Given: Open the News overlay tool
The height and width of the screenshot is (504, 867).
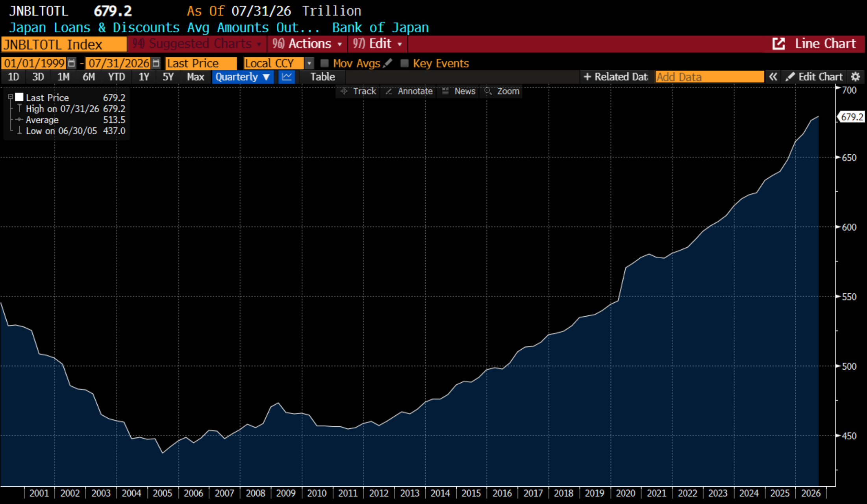Looking at the screenshot, I should 459,91.
